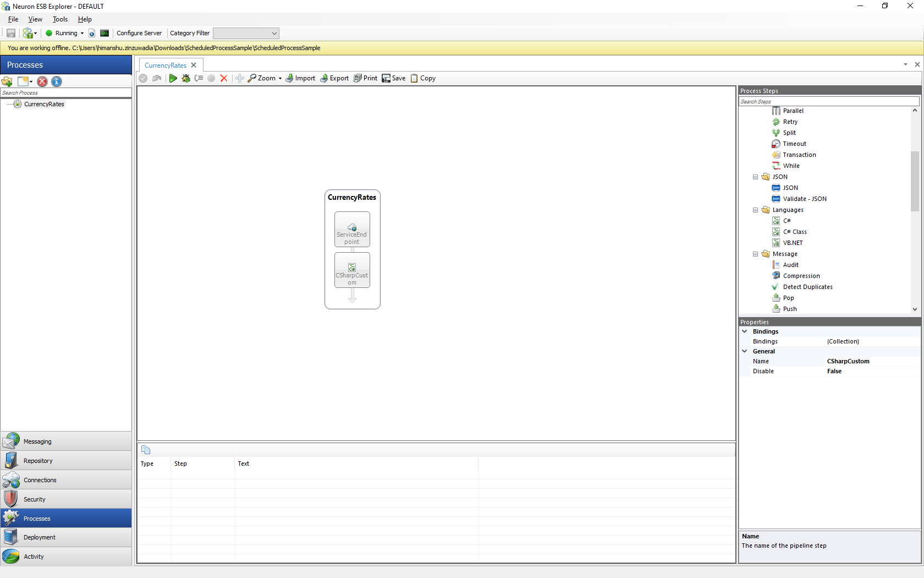Select the Retry step
Viewport: 924px width, 578px height.
pos(790,122)
